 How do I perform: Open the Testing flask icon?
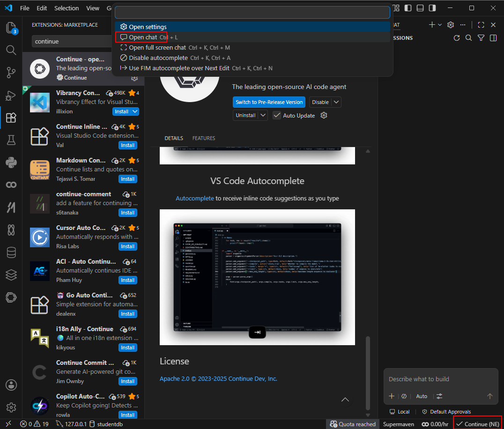pyautogui.click(x=11, y=140)
